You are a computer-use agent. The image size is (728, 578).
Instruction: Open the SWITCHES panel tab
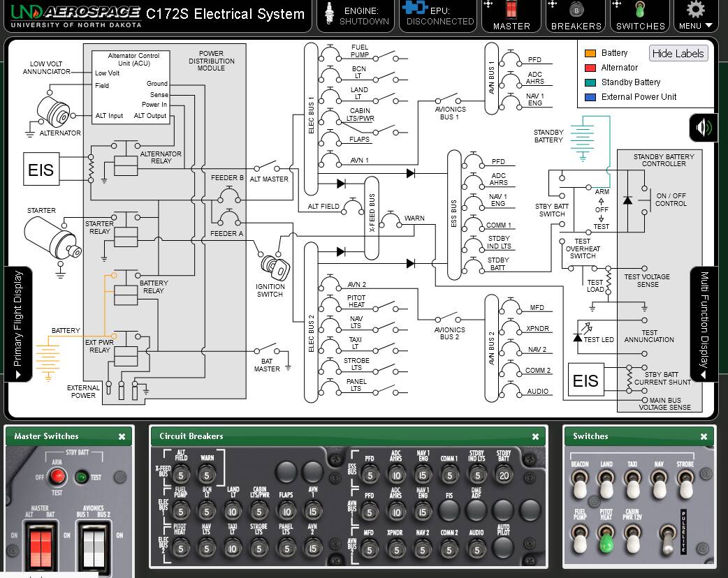pyautogui.click(x=640, y=15)
